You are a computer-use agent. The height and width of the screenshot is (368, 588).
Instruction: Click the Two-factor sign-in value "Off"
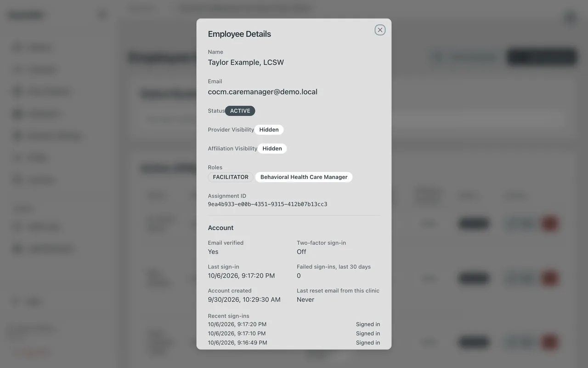(301, 252)
